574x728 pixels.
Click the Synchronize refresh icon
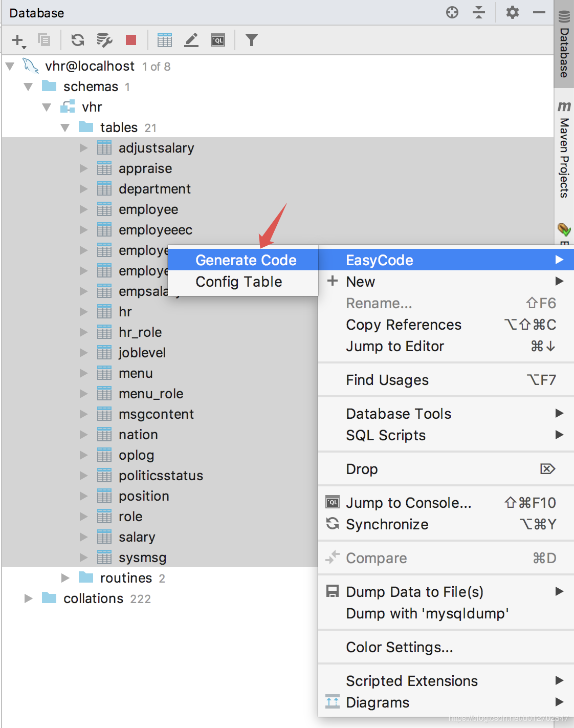pos(78,40)
